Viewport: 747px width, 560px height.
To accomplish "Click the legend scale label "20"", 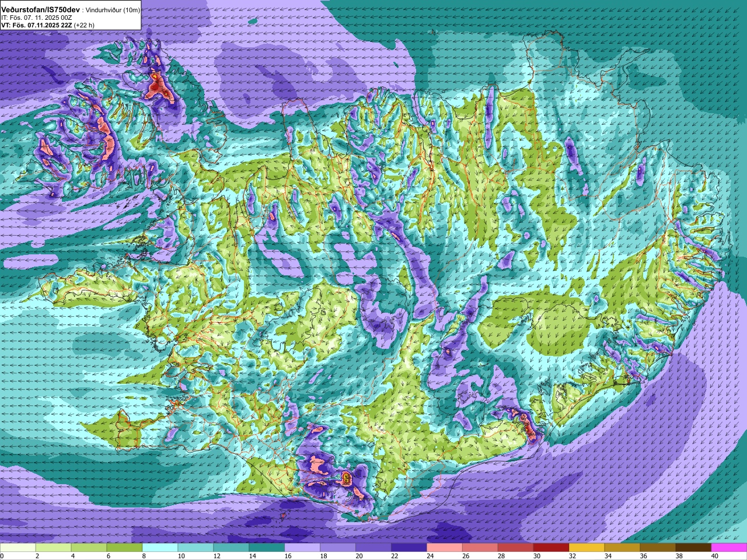I will pos(359,556).
